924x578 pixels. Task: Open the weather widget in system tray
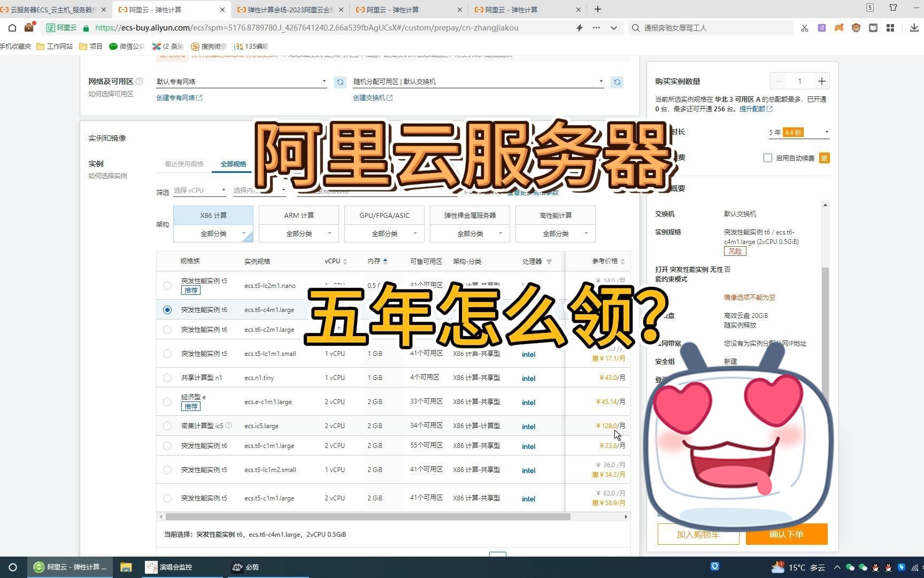[798, 567]
